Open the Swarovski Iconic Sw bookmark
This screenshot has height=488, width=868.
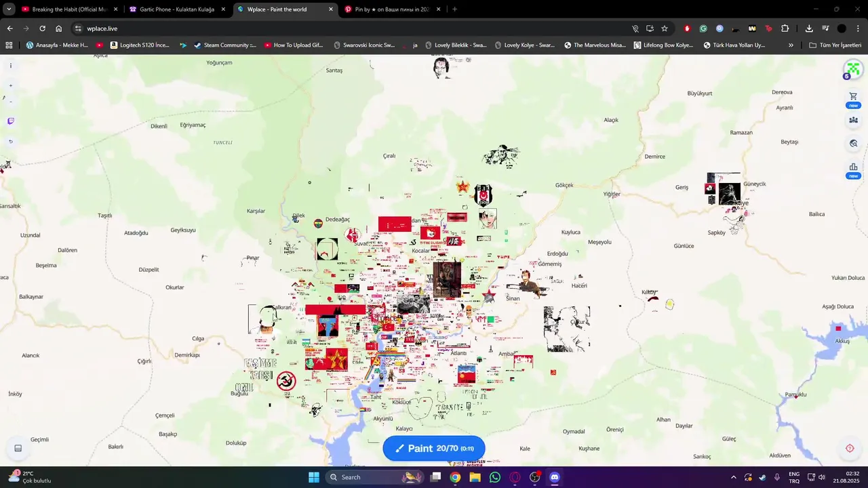coord(364,45)
